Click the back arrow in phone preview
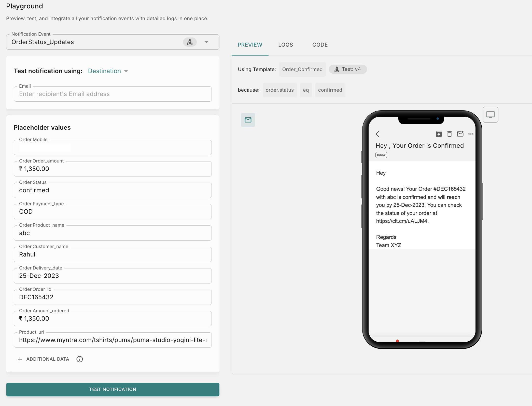Image resolution: width=532 pixels, height=406 pixels. pos(377,134)
